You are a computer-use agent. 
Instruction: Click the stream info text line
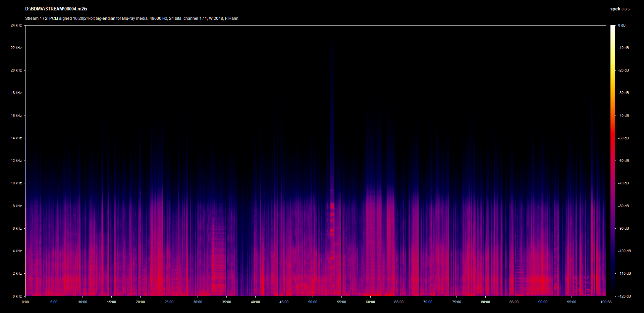[131, 18]
